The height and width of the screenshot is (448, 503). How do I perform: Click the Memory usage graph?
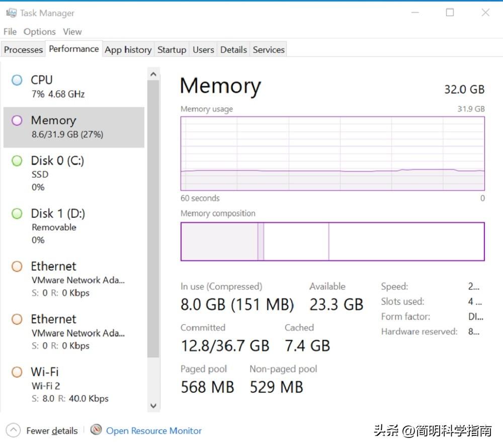click(332, 154)
